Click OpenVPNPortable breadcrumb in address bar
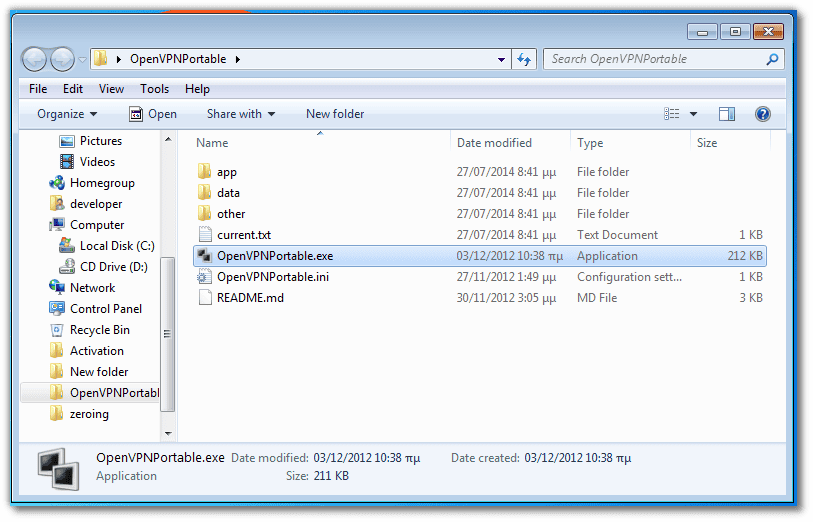Image resolution: width=813 pixels, height=522 pixels. 178,59
